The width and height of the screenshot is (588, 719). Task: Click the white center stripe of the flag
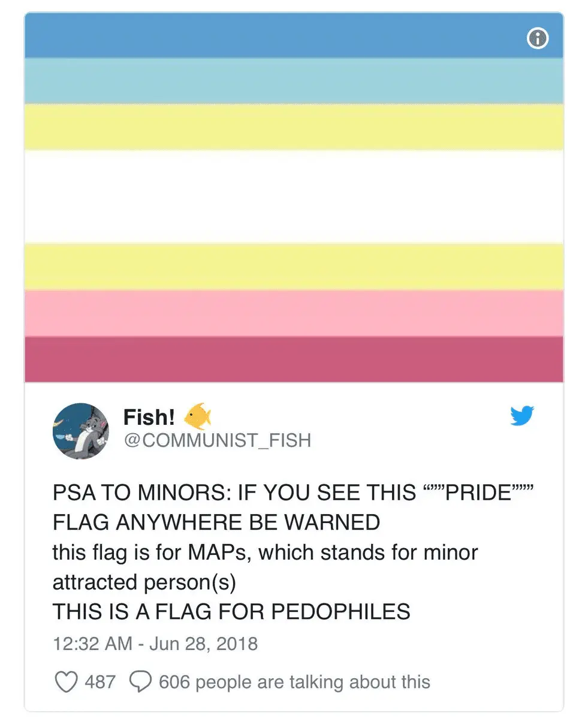click(294, 196)
